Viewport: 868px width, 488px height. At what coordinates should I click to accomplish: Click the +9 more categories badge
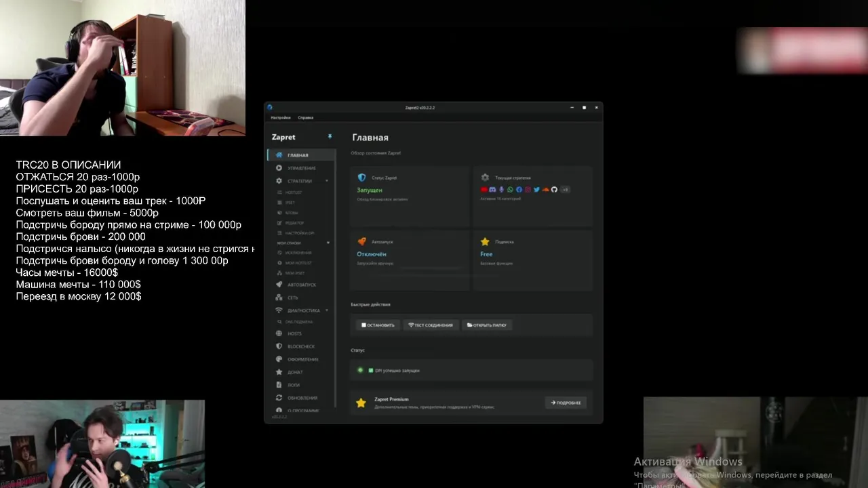point(565,190)
